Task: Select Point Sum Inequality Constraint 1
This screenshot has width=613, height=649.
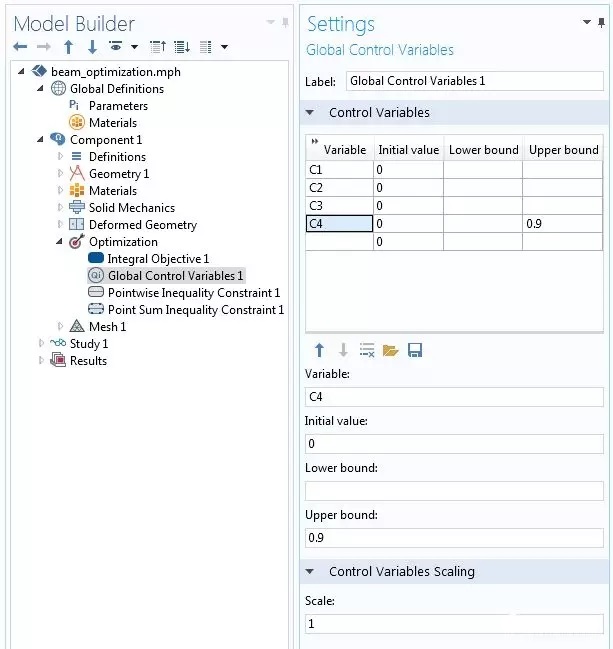Action: pyautogui.click(x=196, y=310)
